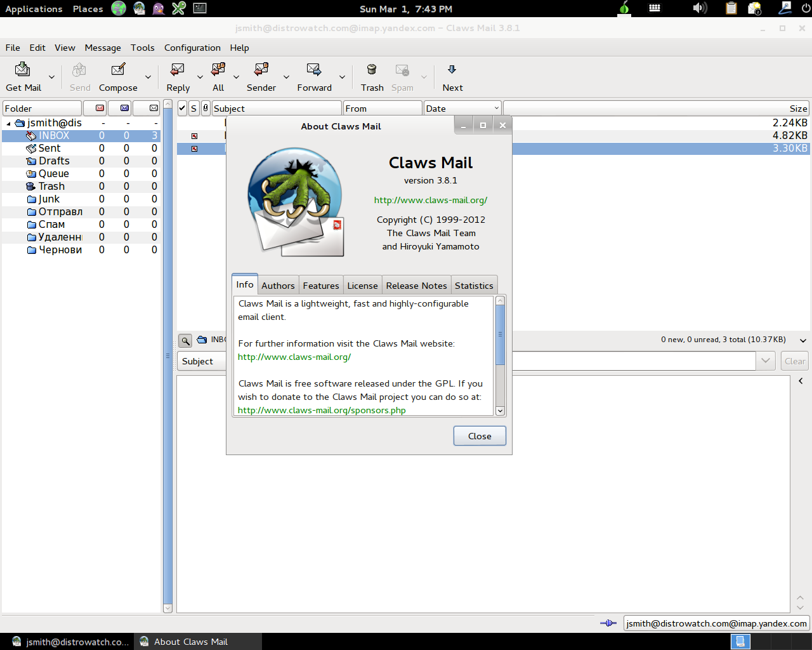
Task: Open the sponsors.php donation link
Action: tap(322, 410)
